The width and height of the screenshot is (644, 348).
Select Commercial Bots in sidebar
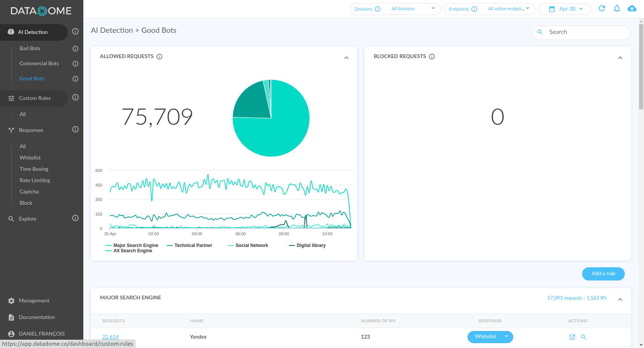[x=39, y=63]
